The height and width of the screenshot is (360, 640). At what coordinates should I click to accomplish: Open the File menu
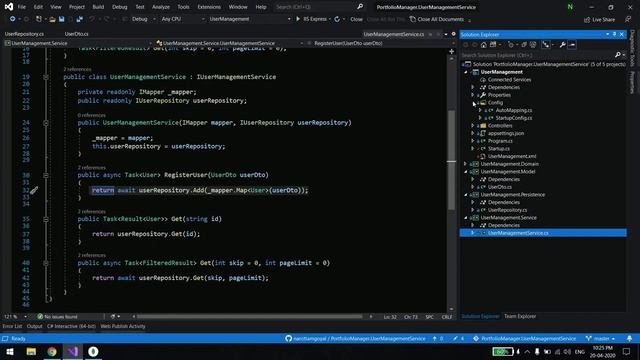point(22,7)
